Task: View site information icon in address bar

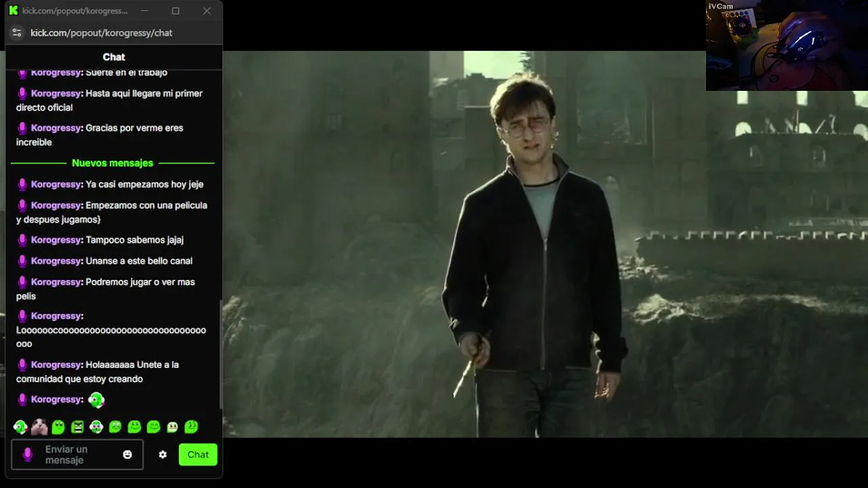Action: coord(17,33)
